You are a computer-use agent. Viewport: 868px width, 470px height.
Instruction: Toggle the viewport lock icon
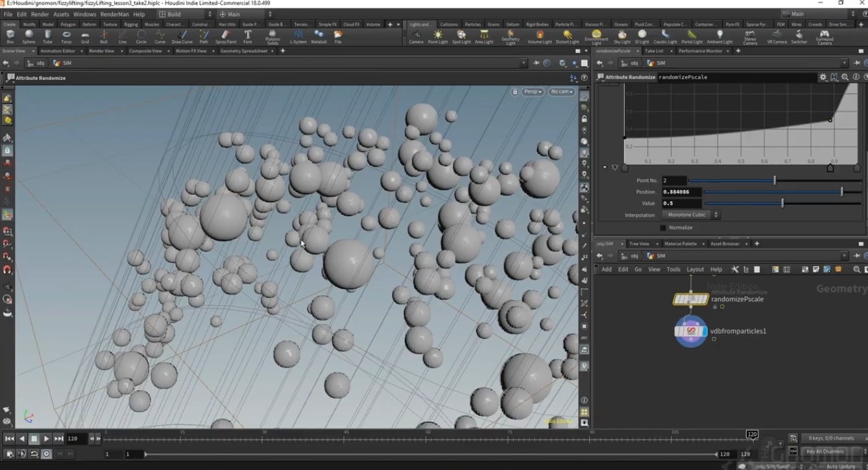coord(515,92)
